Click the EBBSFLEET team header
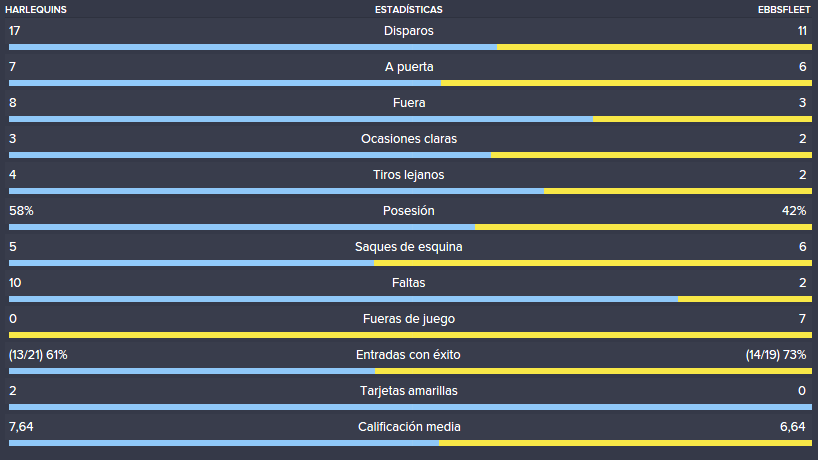818x460 pixels. (784, 9)
